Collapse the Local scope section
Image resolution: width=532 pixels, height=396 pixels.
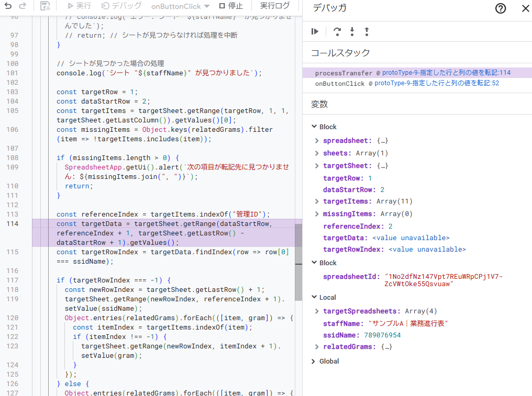pos(314,298)
